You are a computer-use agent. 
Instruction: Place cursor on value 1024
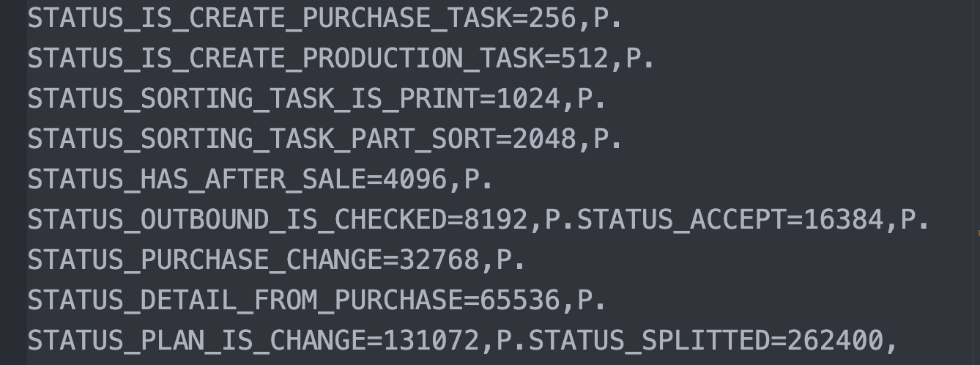(528, 98)
